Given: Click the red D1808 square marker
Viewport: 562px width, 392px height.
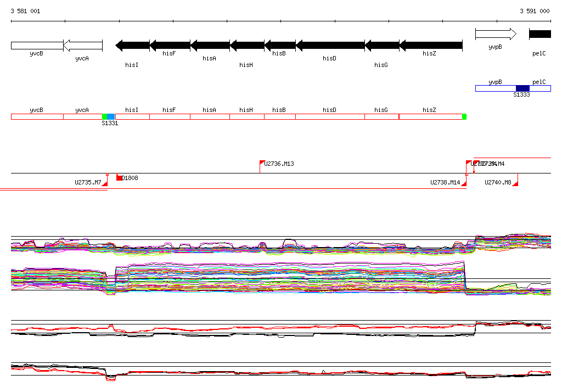Looking at the screenshot, I should coord(119,178).
